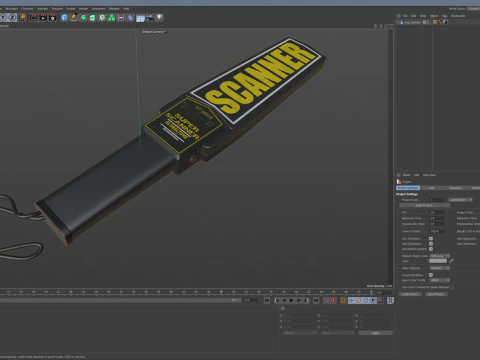Image resolution: width=480 pixels, height=360 pixels.
Task: Step to the next frame
Action: point(299,300)
